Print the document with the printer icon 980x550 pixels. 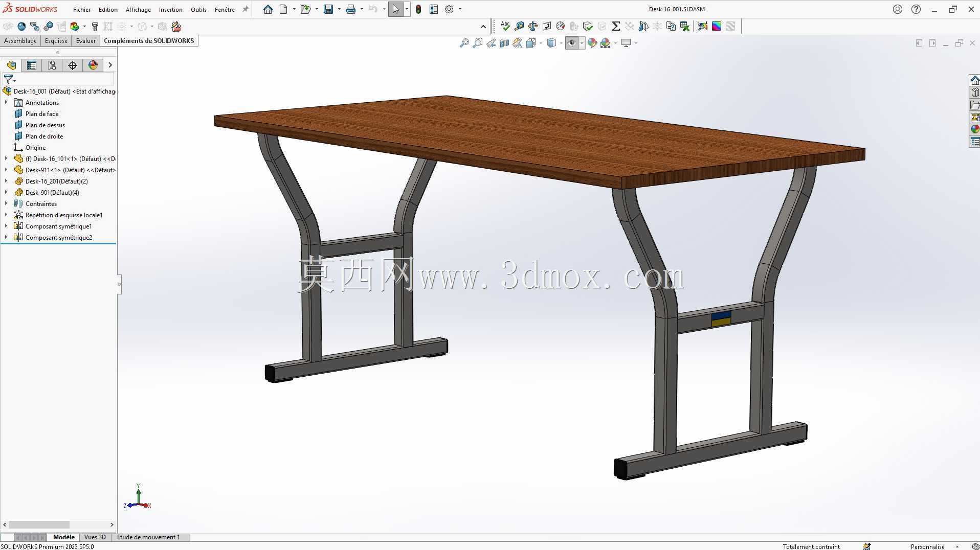click(x=351, y=9)
